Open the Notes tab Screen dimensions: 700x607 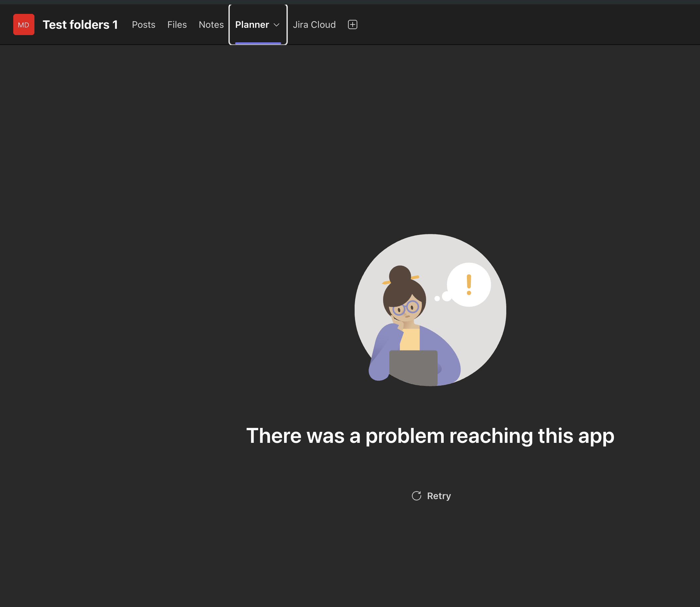211,25
